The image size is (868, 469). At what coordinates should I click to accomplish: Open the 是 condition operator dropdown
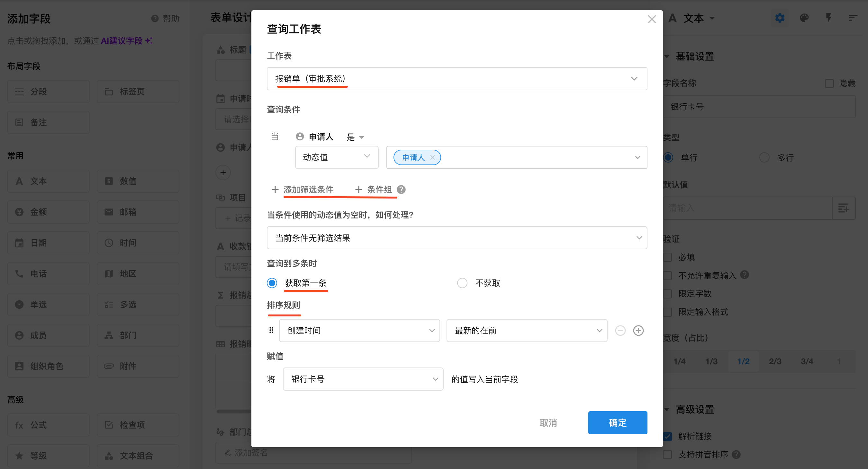click(356, 137)
